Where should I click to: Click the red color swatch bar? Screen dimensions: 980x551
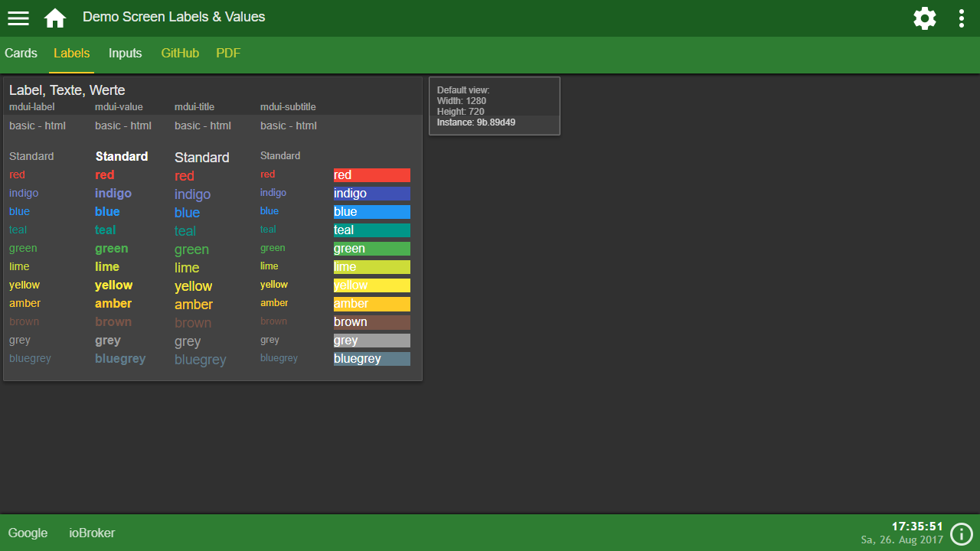[x=372, y=175]
